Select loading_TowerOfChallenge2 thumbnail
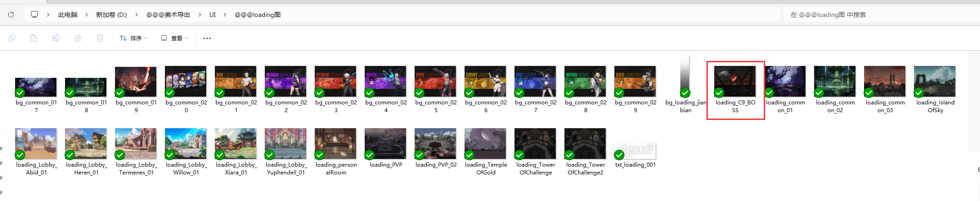 [585, 144]
